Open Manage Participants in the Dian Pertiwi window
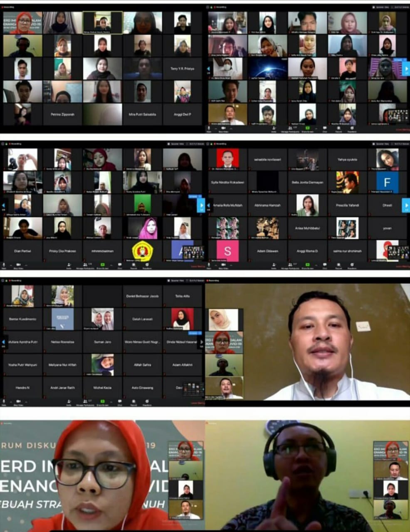This screenshot has width=410, height=532. (x=86, y=265)
